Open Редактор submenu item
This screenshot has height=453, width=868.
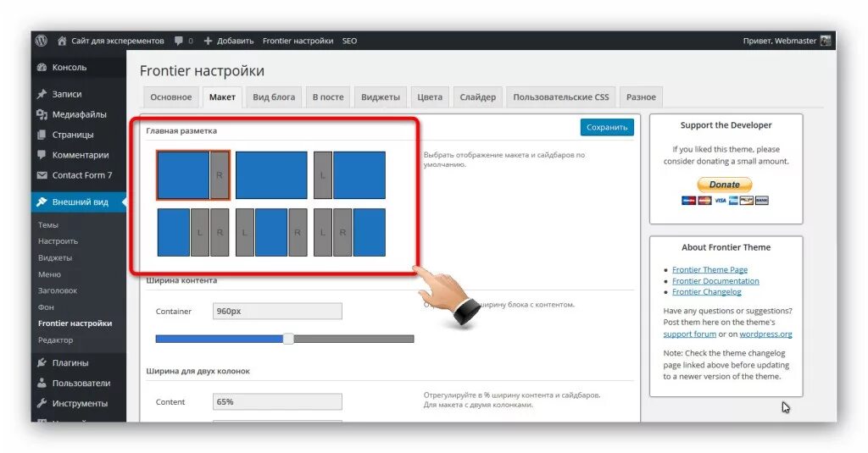[55, 340]
